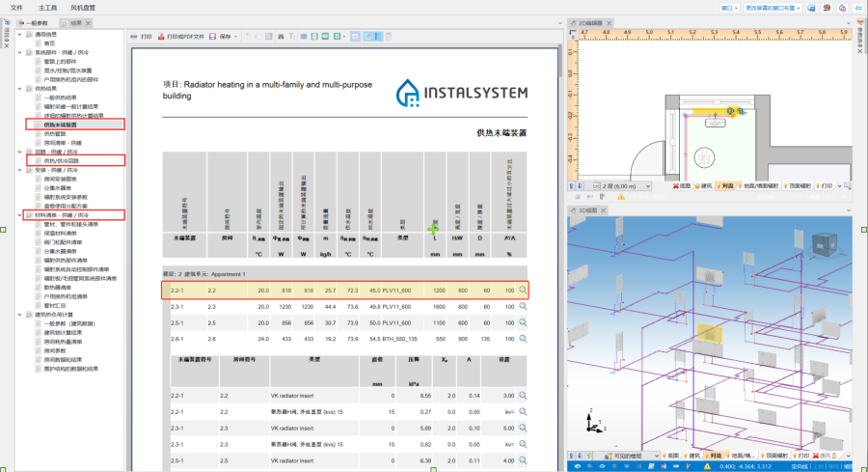The height and width of the screenshot is (472, 868).
Task: Click the binoculars find icon in report toolbar
Action: click(281, 37)
